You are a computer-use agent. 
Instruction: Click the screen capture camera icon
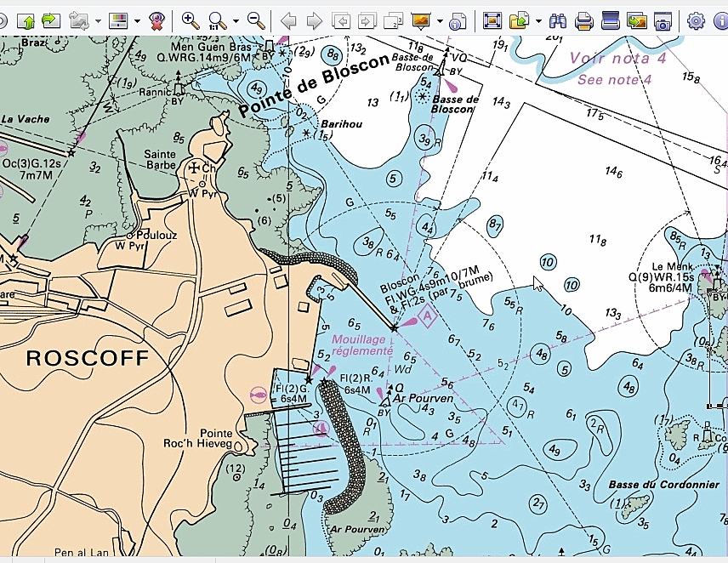click(x=663, y=21)
